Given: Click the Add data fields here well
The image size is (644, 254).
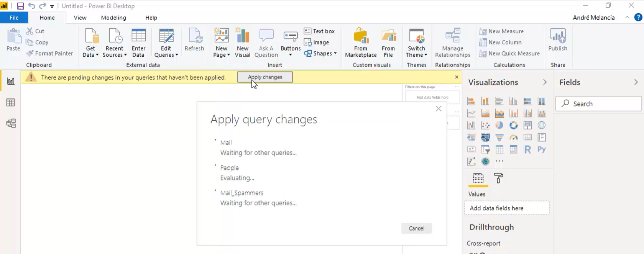Looking at the screenshot, I should pos(507,208).
